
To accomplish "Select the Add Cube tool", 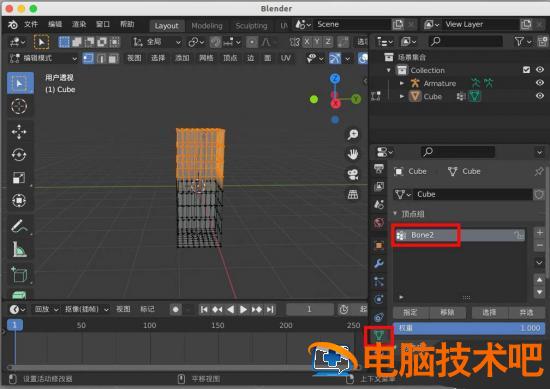I will [19, 275].
